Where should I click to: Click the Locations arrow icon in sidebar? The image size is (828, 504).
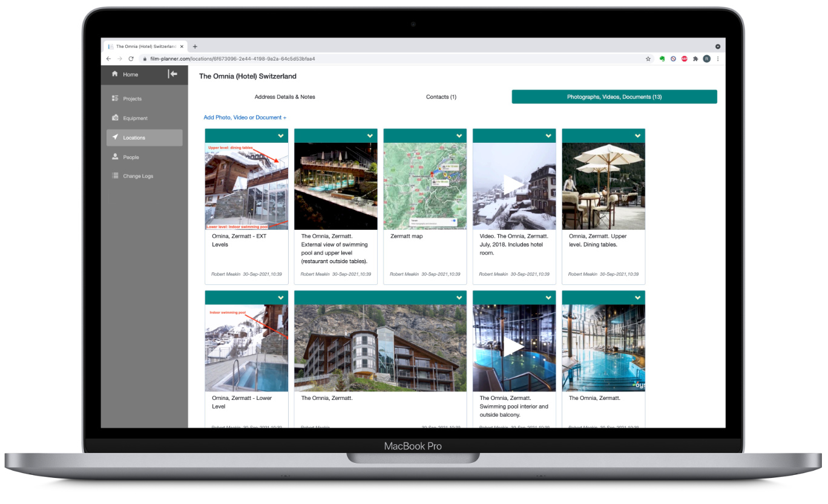click(x=115, y=137)
